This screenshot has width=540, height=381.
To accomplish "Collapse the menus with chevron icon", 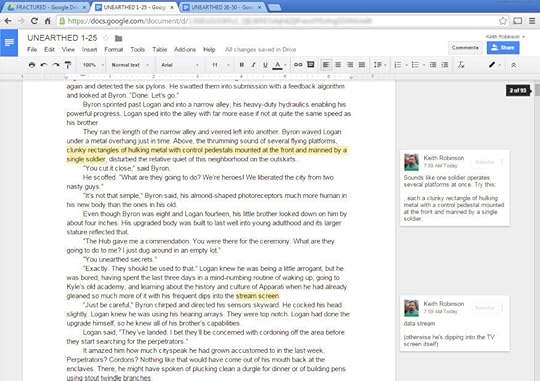I will pyautogui.click(x=513, y=65).
